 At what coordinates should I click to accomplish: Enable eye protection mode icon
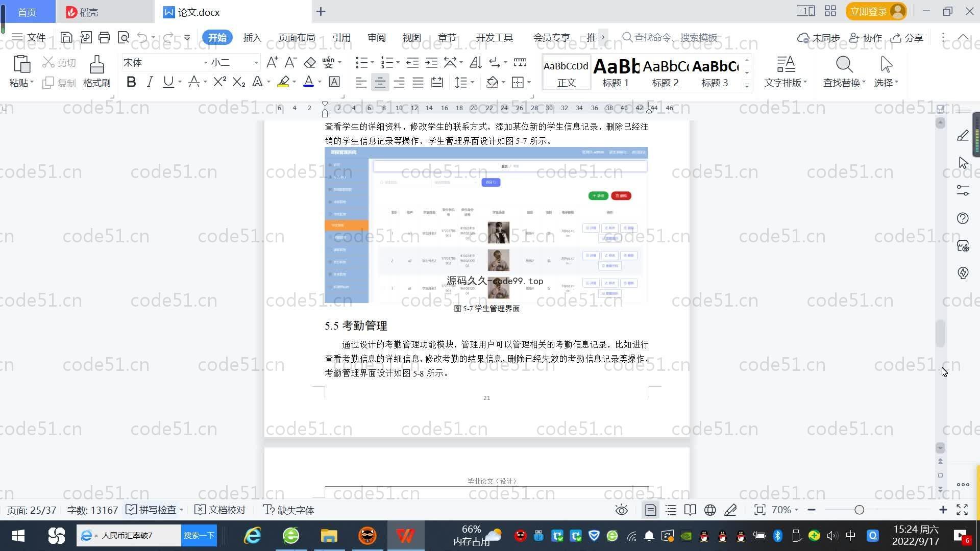(x=621, y=510)
